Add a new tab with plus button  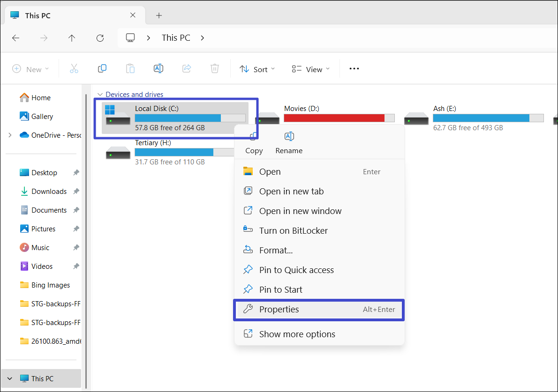click(x=159, y=15)
